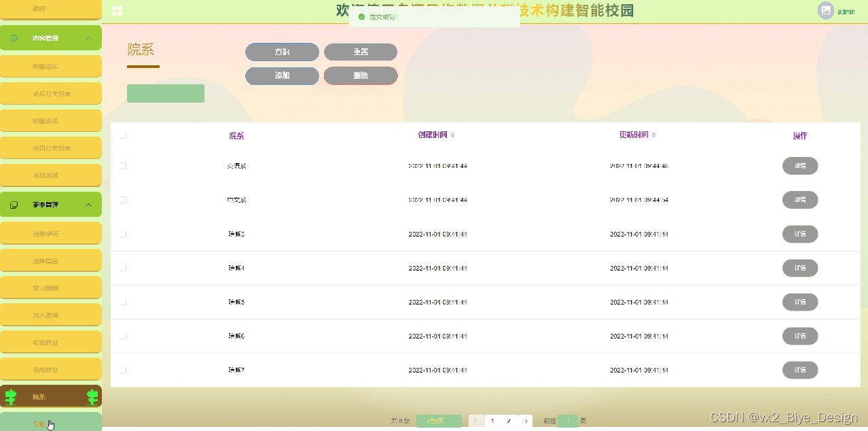The height and width of the screenshot is (431, 868).
Task: Open the items-per-page dropdown
Action: (x=439, y=421)
